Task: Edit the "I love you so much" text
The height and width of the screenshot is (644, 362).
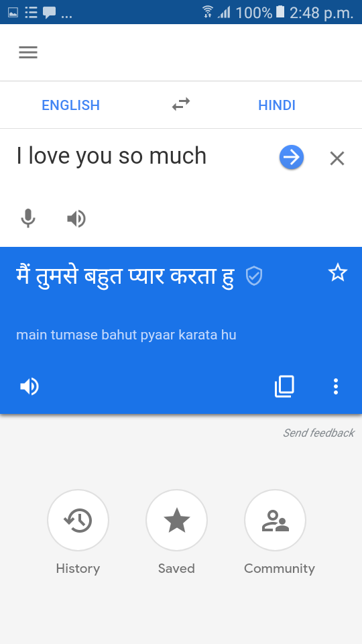Action: 111,156
